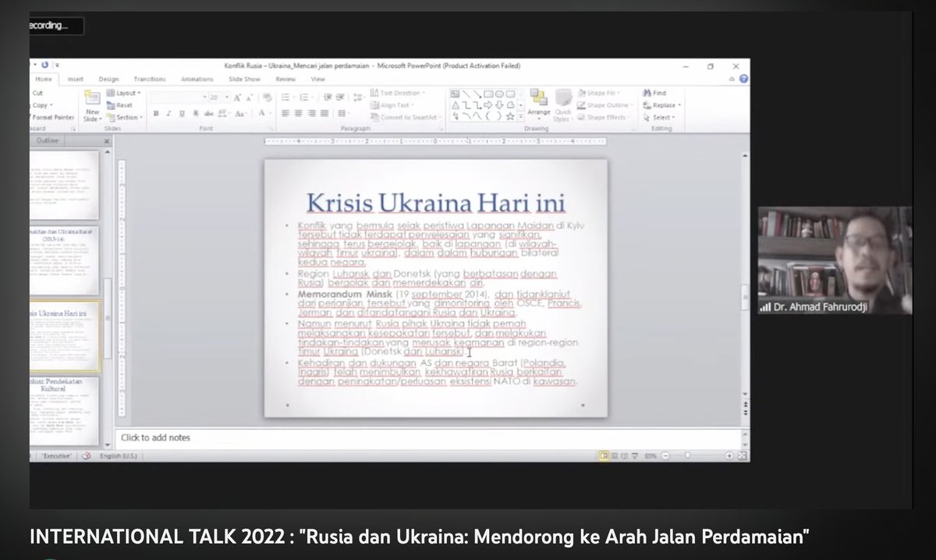This screenshot has height=560, width=936.
Task: Start Slide Show view from status bar
Action: (x=635, y=455)
